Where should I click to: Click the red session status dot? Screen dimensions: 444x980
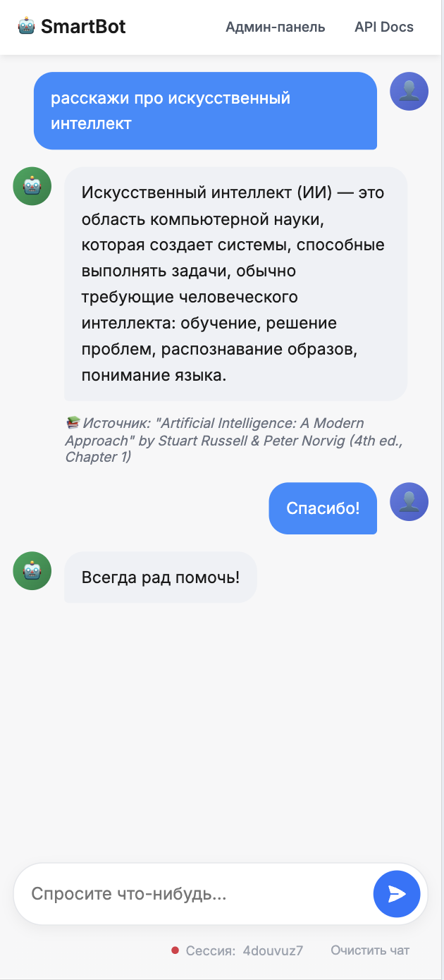click(x=175, y=950)
